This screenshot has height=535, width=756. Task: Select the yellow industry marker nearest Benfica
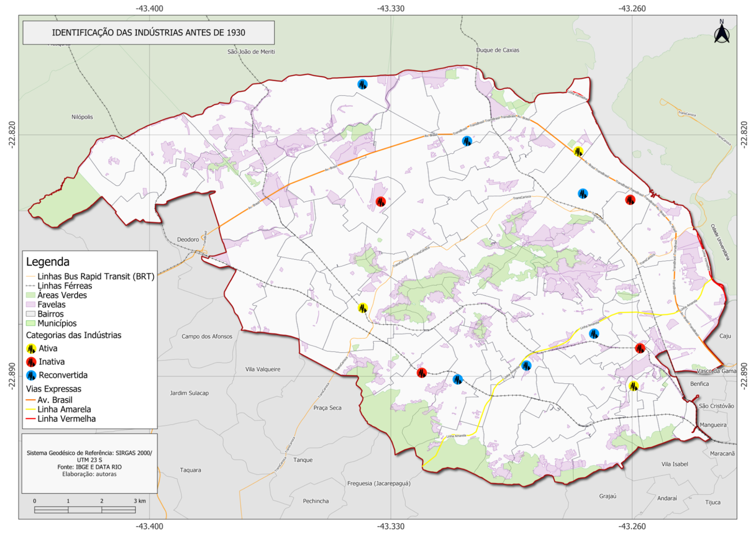[633, 386]
